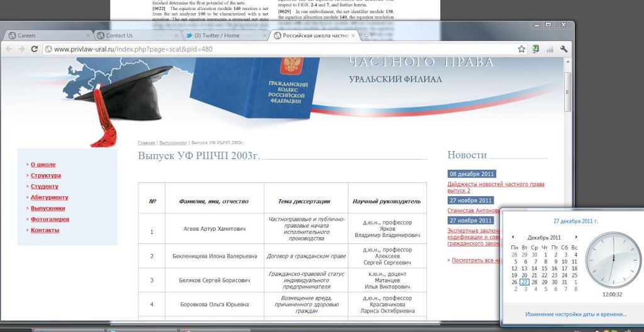Image resolution: width=644 pixels, height=332 pixels.
Task: Click the 12:00:32 digital time text
Action: [x=613, y=295]
